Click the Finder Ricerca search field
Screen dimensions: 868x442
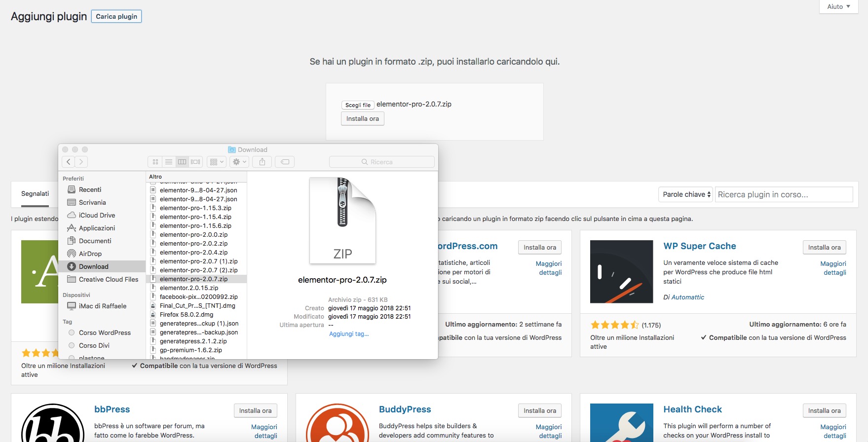[x=381, y=162]
